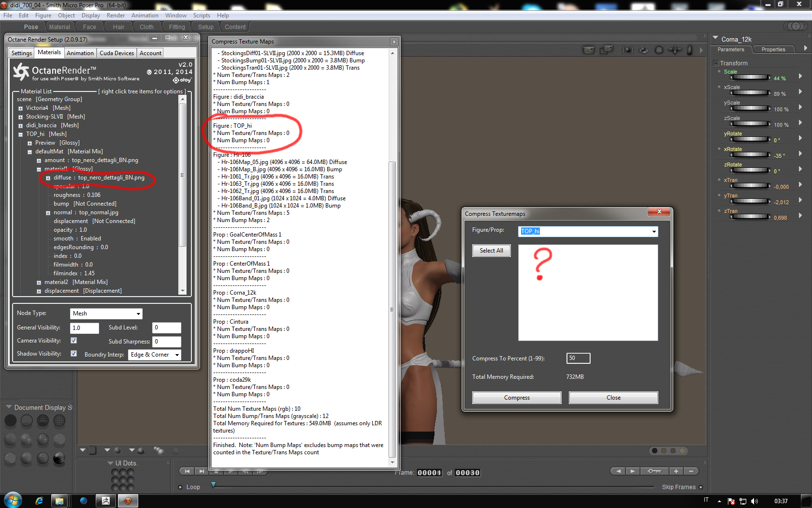Open the Render menu
Viewport: 812px width, 508px height.
tap(116, 15)
